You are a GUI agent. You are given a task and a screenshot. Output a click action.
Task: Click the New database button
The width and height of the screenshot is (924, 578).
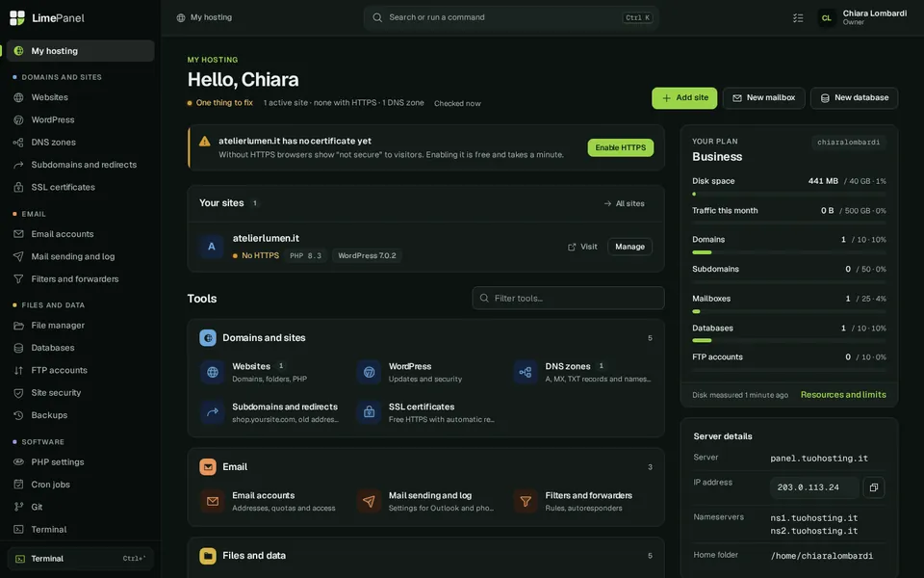pos(854,98)
